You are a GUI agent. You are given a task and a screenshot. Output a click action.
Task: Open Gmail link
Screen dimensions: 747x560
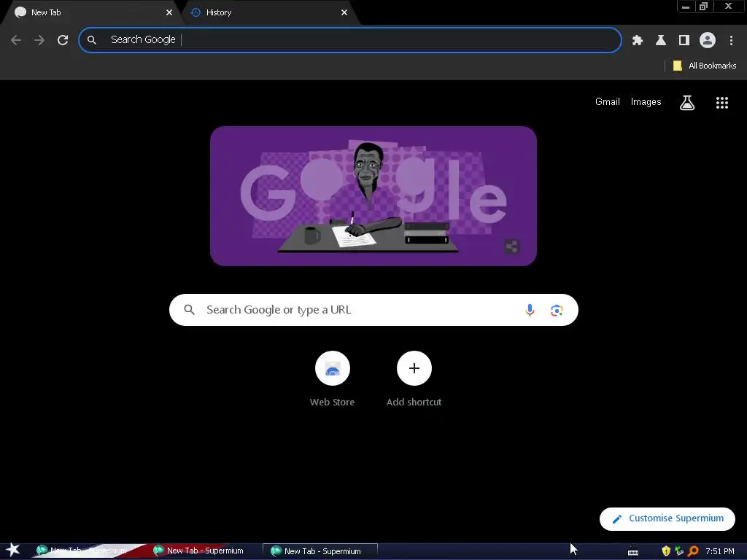(x=608, y=102)
